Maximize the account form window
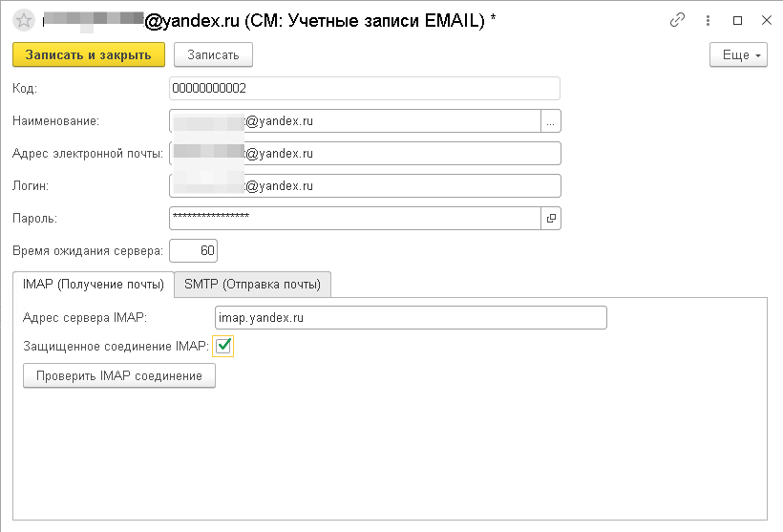783x532 pixels. pos(737,20)
